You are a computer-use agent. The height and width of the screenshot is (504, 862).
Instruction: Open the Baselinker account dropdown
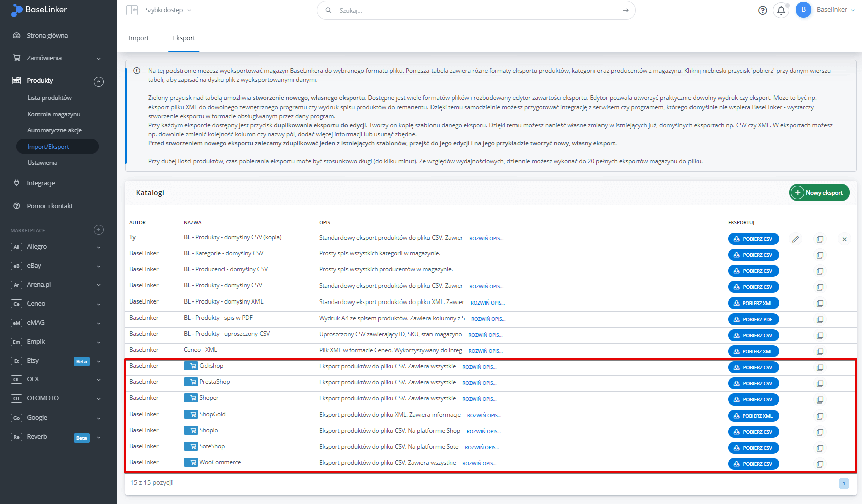tap(835, 10)
